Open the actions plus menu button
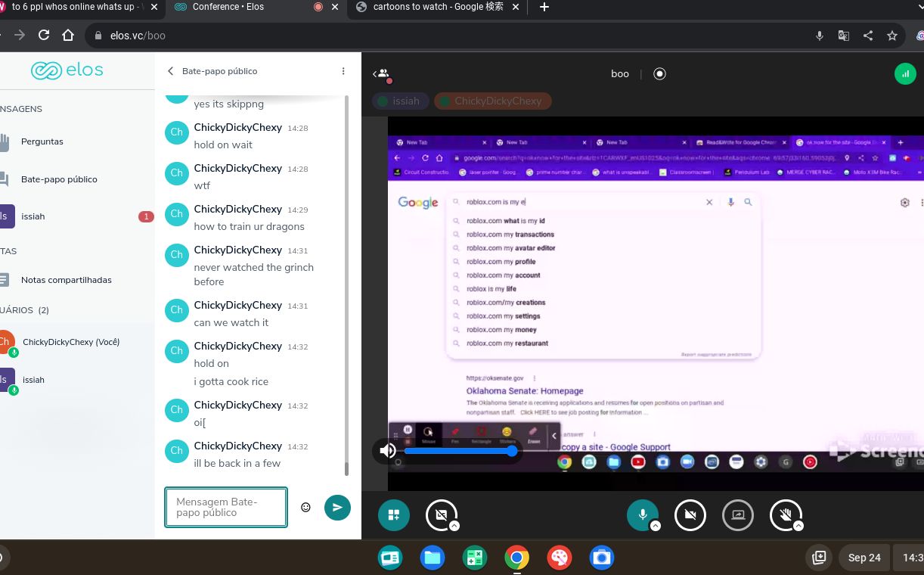This screenshot has width=924, height=575. 393,515
